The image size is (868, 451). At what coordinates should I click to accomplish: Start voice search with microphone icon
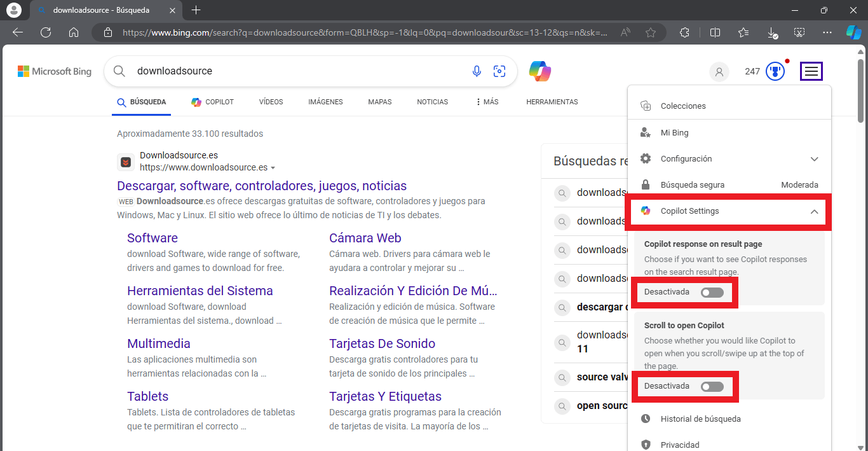(x=477, y=71)
